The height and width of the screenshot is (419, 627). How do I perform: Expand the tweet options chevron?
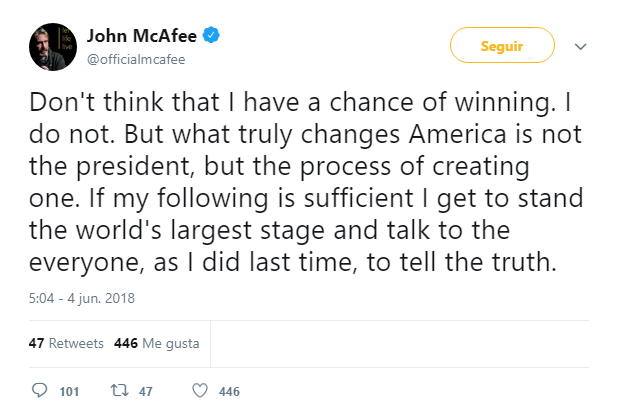[581, 46]
